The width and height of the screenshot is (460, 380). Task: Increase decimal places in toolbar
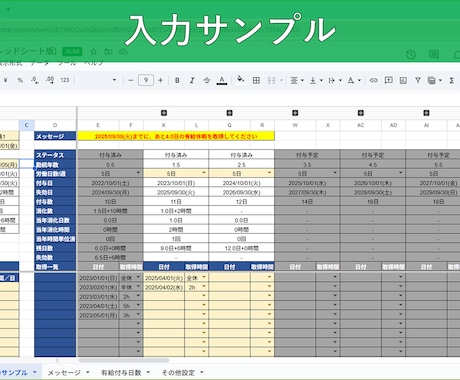pos(50,80)
